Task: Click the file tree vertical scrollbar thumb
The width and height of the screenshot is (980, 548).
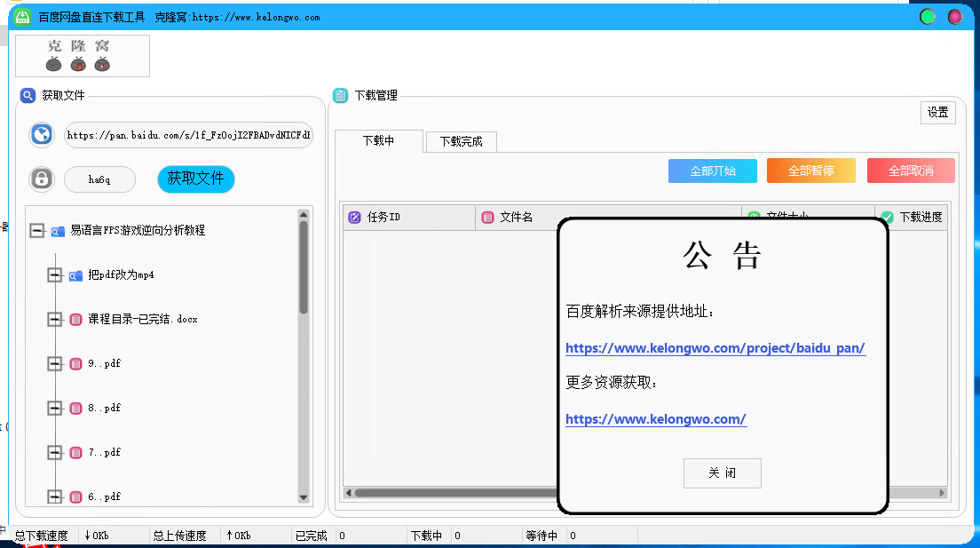Action: coord(303,267)
